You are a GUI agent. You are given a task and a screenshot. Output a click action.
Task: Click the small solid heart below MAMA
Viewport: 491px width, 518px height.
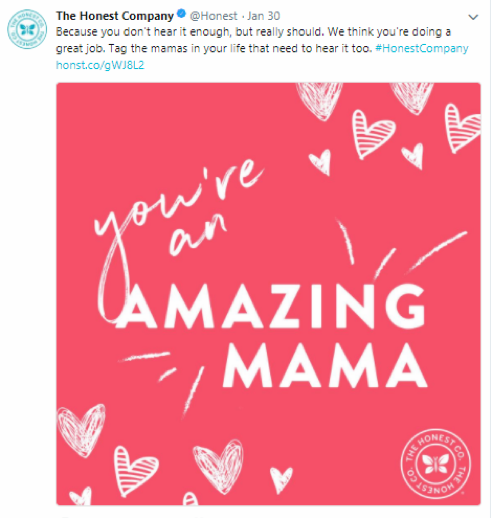[281, 479]
